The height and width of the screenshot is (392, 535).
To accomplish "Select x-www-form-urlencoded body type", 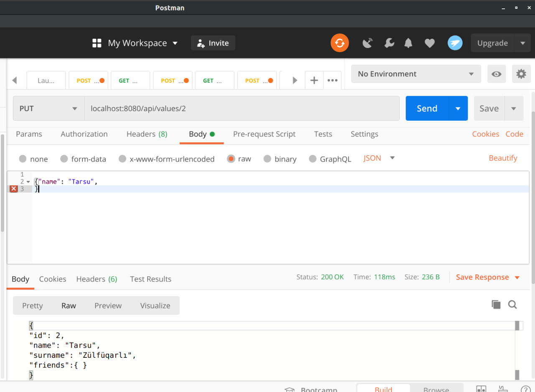I will (122, 159).
